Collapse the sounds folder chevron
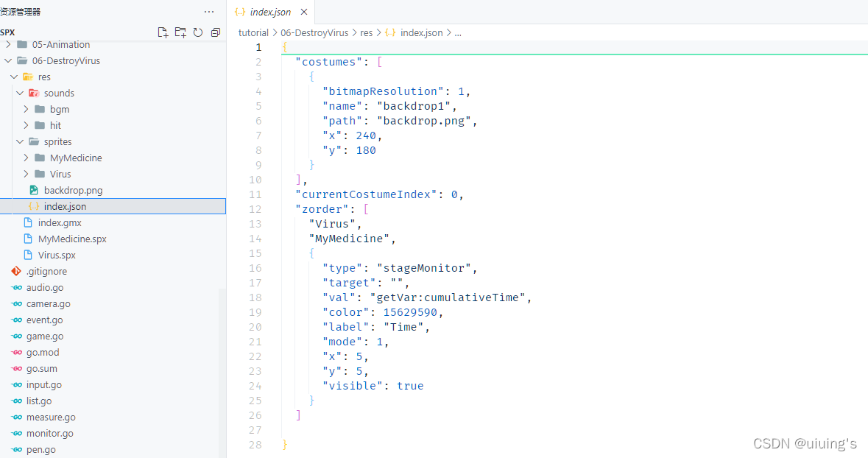 click(x=21, y=93)
